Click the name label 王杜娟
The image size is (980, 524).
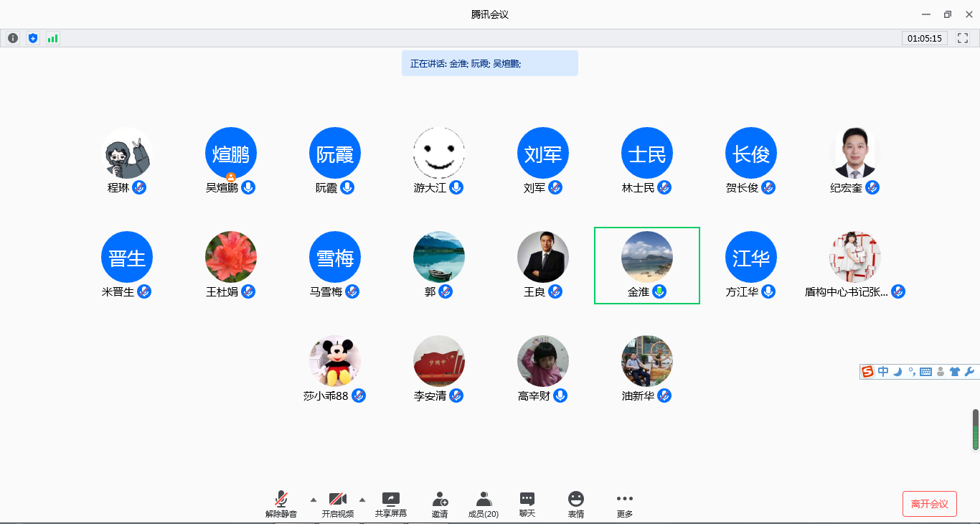pyautogui.click(x=222, y=292)
